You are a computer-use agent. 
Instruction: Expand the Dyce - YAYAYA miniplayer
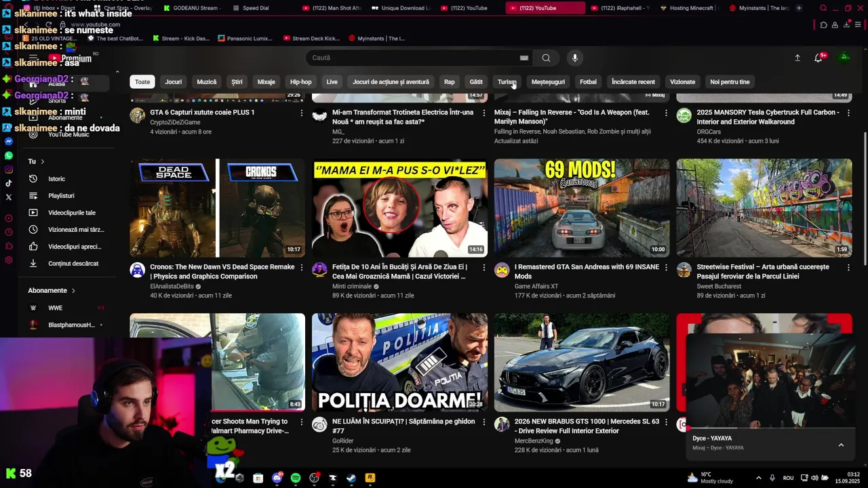tap(841, 445)
